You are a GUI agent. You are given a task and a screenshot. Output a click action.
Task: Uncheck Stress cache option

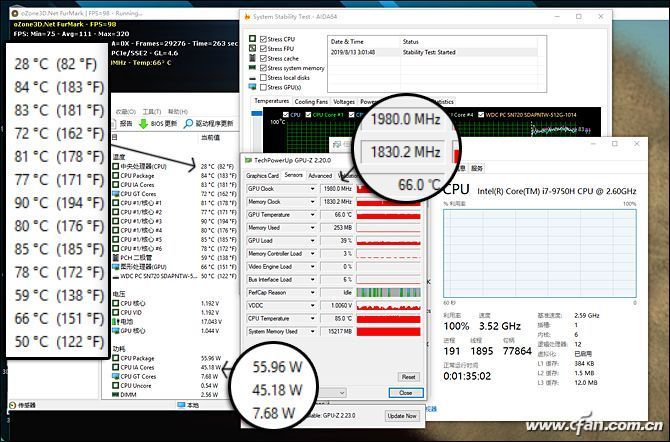pos(264,58)
